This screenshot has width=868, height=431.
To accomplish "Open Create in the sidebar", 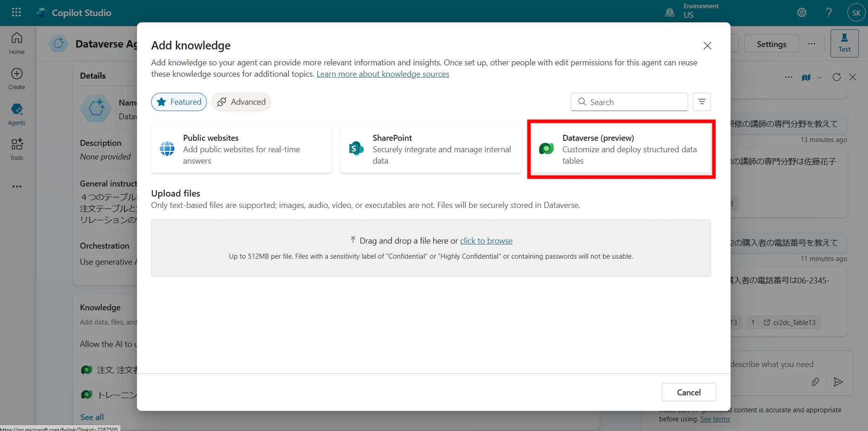I will [x=17, y=79].
